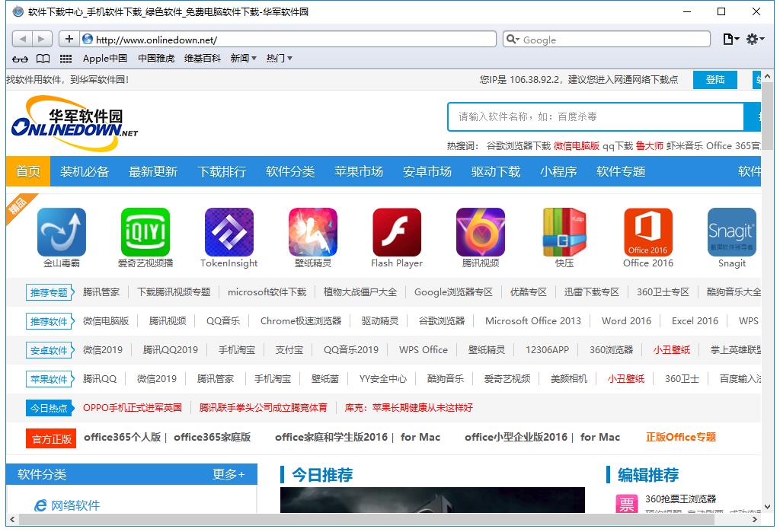Select the Flash Player icon
This screenshot has width=780, height=532.
[396, 232]
